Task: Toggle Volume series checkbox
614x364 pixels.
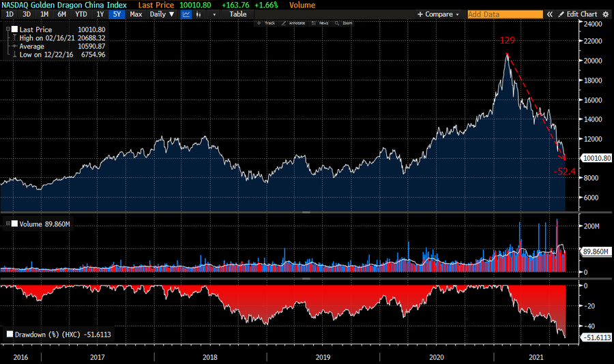Action: pyautogui.click(x=15, y=224)
